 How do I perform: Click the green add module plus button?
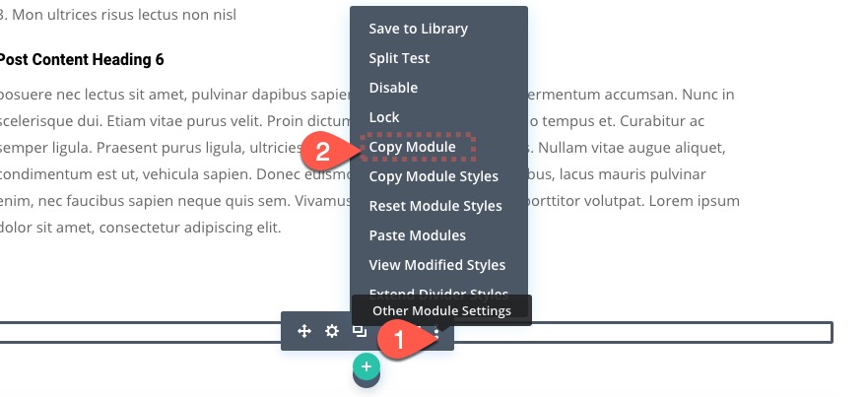click(367, 367)
